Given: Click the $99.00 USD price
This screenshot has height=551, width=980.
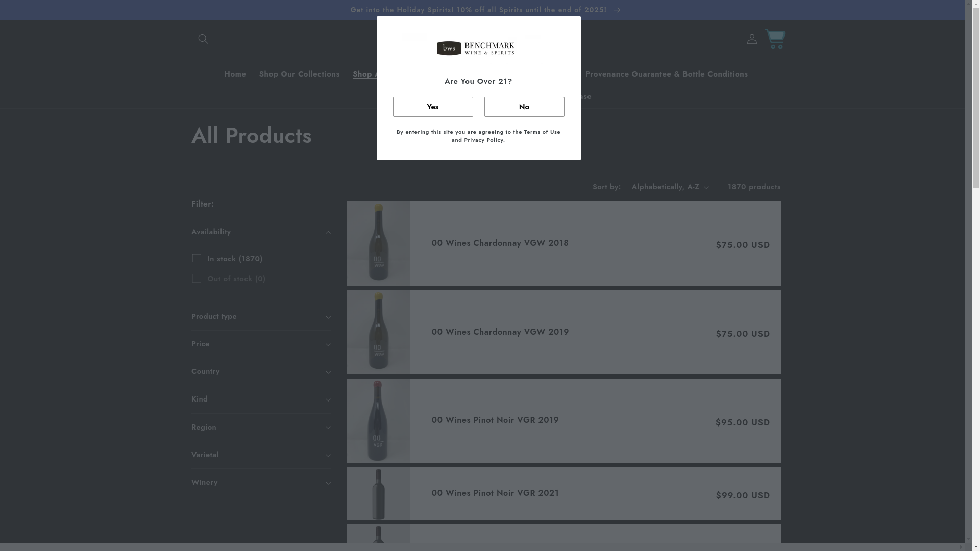Looking at the screenshot, I should [743, 496].
